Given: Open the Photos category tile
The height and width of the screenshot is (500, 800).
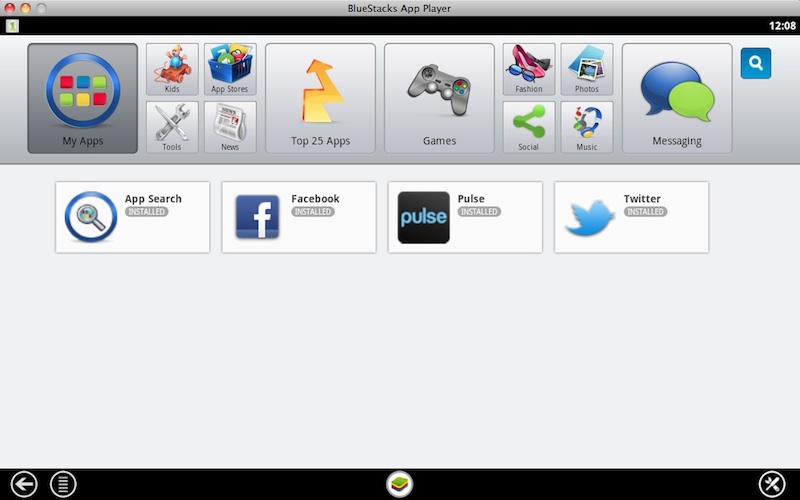Looking at the screenshot, I should click(x=587, y=69).
